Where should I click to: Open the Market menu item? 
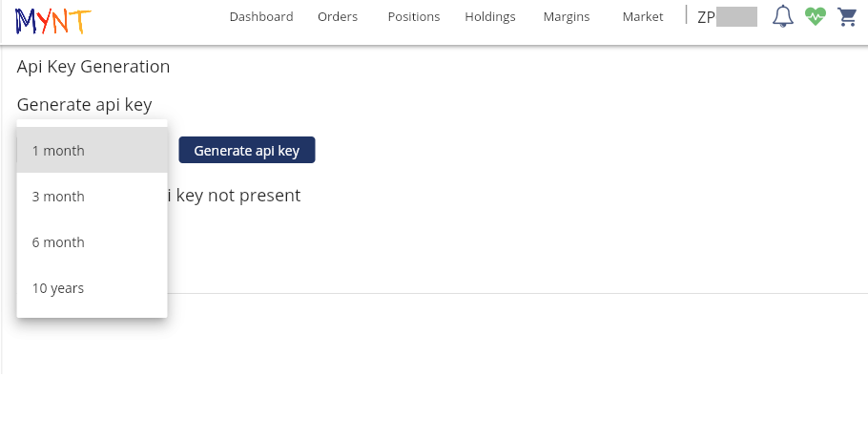(x=642, y=16)
